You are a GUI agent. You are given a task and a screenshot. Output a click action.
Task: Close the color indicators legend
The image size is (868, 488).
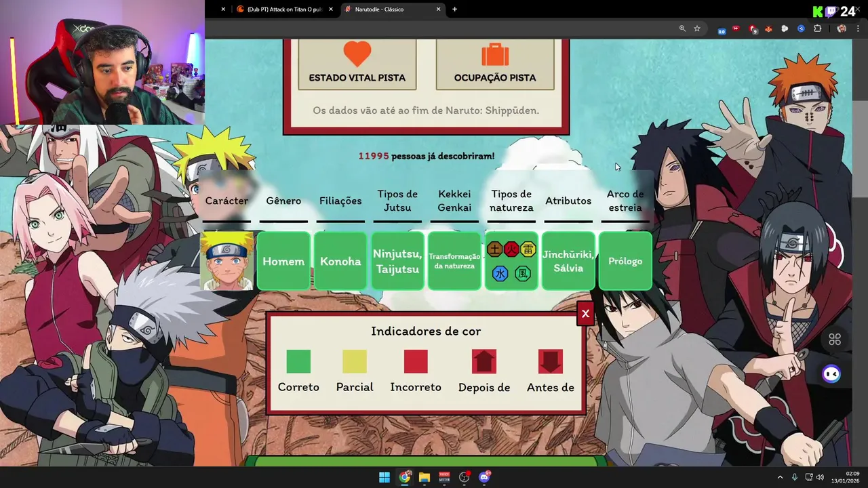[x=585, y=314]
